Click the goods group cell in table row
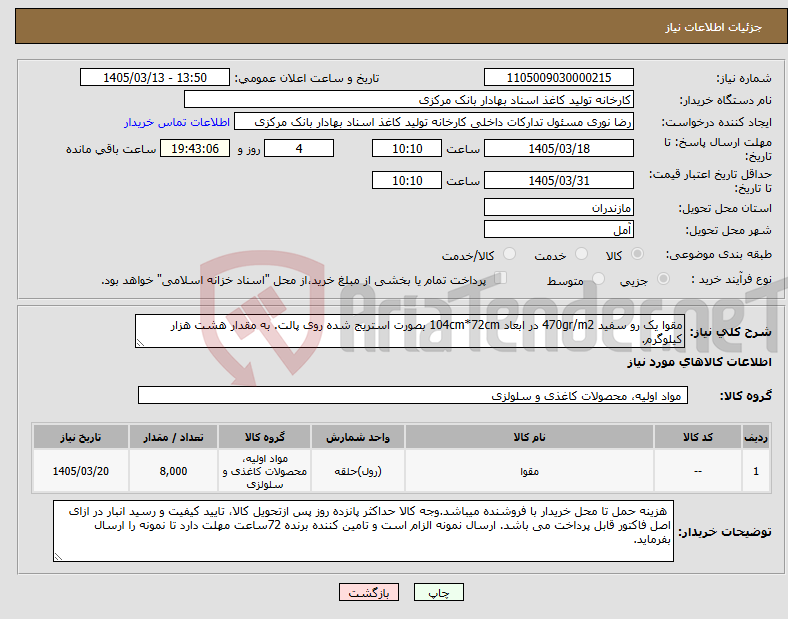Image resolution: width=788 pixels, height=619 pixels. pos(264,471)
